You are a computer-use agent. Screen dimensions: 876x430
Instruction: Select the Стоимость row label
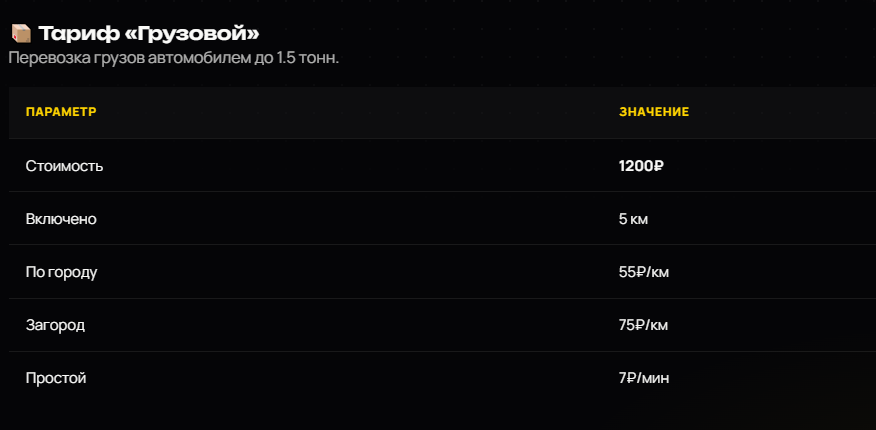point(64,166)
